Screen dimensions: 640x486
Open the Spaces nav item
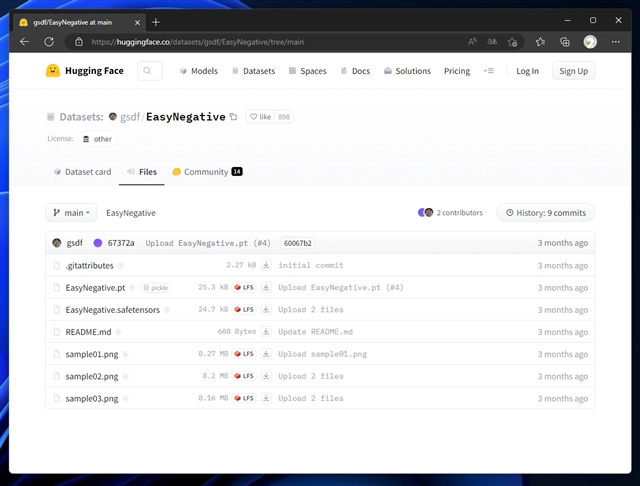(x=308, y=71)
